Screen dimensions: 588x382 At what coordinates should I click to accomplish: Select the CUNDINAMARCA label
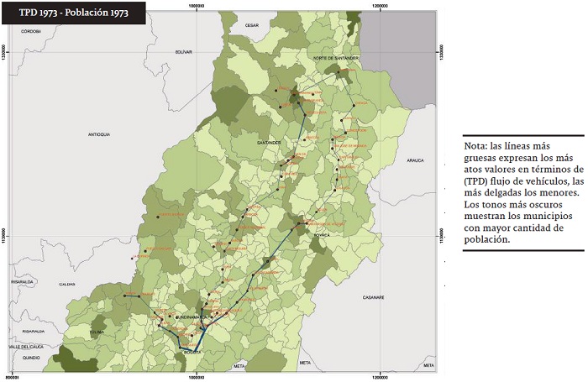click(x=192, y=317)
